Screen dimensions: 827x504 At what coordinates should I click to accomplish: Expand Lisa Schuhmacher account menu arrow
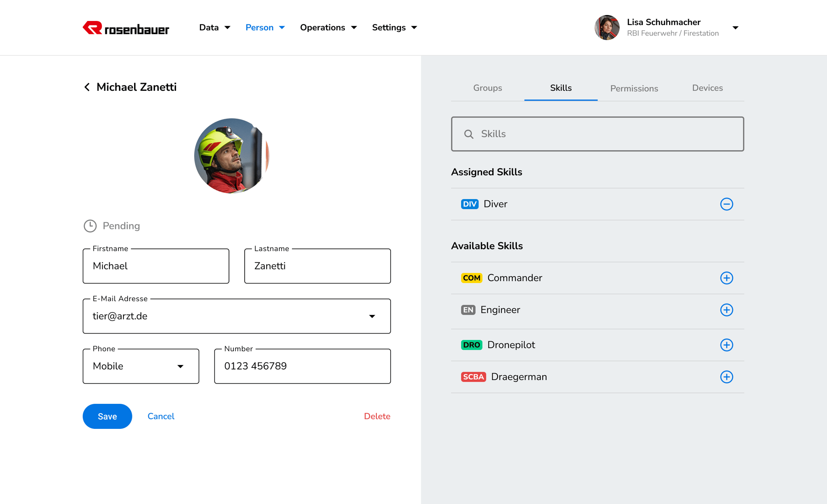[735, 28]
